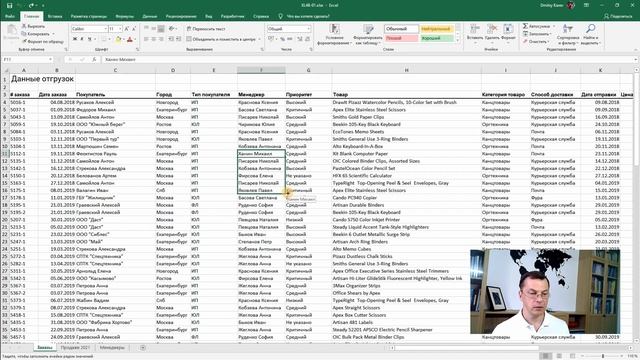This screenshot has height=360, width=640.
Task: Open number format Общий dropdown
Action: (308, 29)
